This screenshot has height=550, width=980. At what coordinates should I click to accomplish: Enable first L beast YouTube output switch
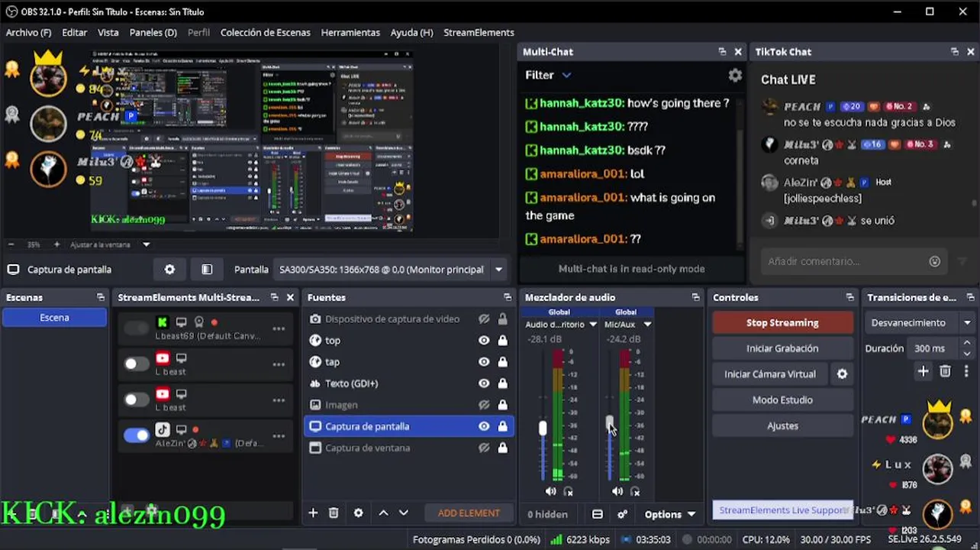click(x=137, y=364)
